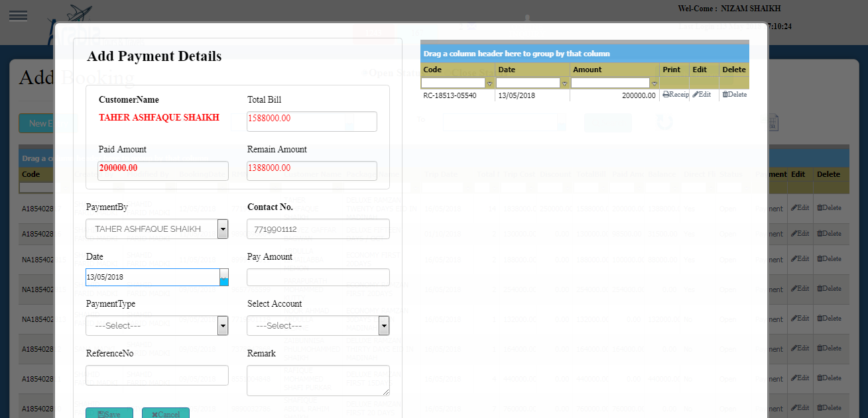Open the Amount column filter icon
Viewport: 868px width, 418px height.
654,83
